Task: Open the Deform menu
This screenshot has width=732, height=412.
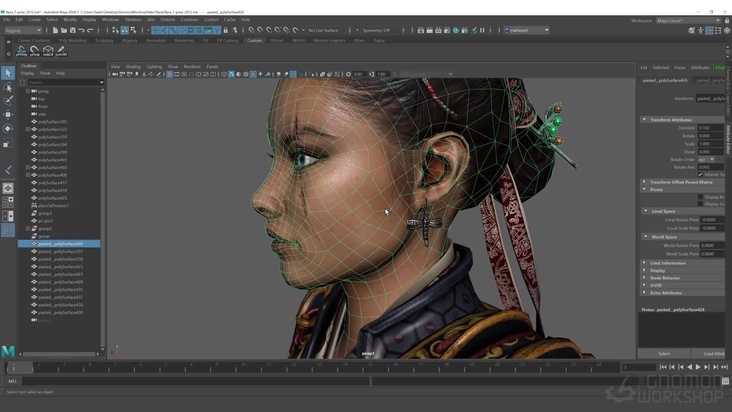Action: (x=168, y=20)
